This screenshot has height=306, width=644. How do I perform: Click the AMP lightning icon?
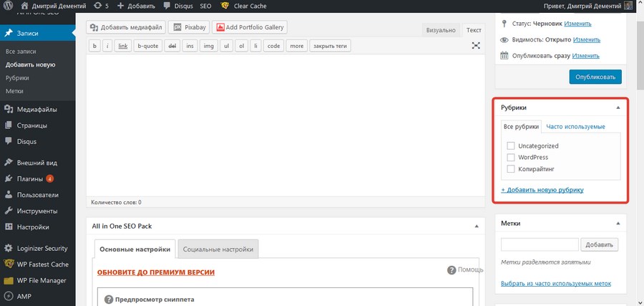pos(9,296)
